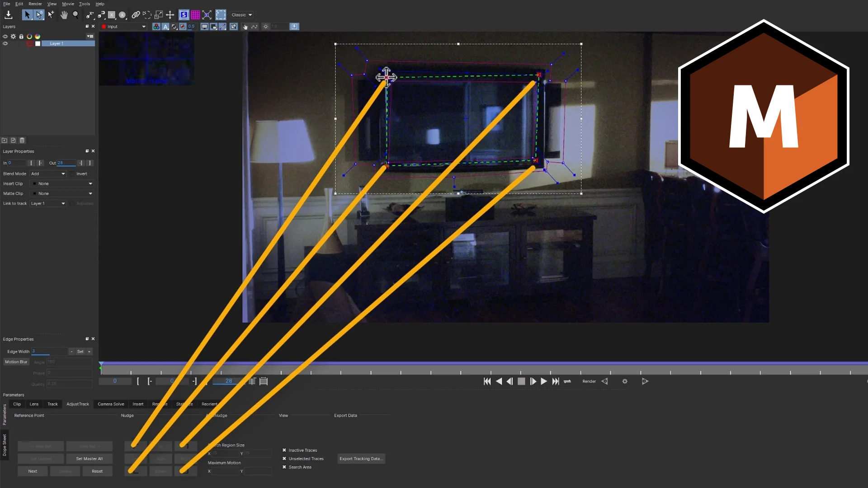Open the Movie menu

68,4
